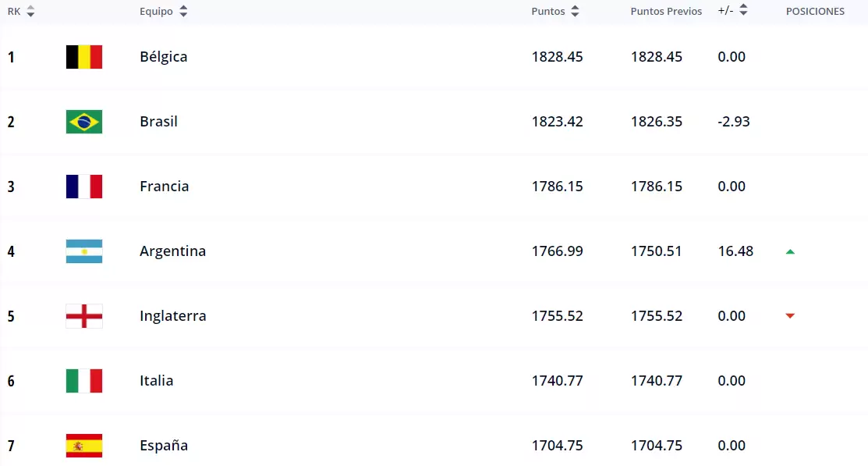
Task: Open the Brasil team link
Action: 159,122
